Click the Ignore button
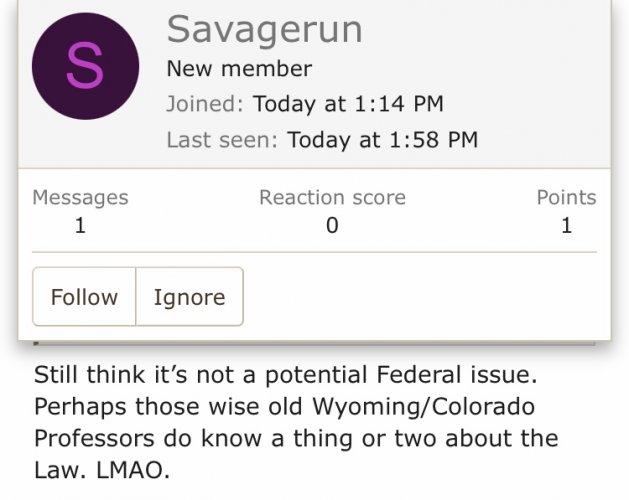The width and height of the screenshot is (629, 500). tap(189, 297)
